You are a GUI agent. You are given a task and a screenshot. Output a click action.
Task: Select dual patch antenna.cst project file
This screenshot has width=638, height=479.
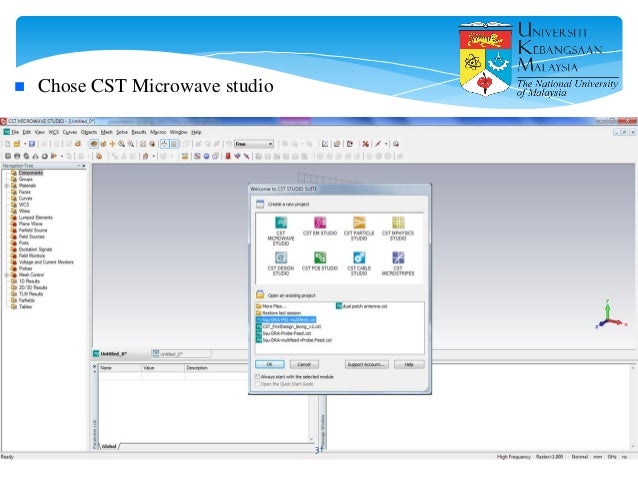(x=362, y=306)
